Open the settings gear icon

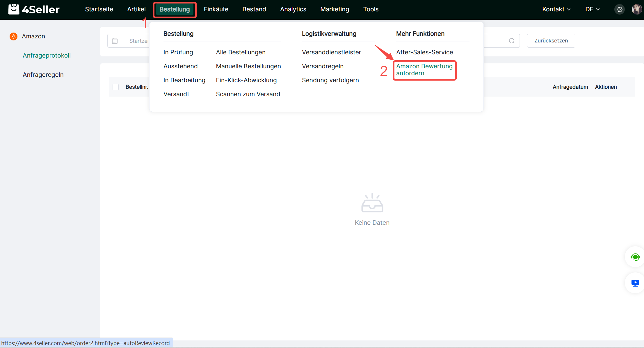pyautogui.click(x=620, y=9)
